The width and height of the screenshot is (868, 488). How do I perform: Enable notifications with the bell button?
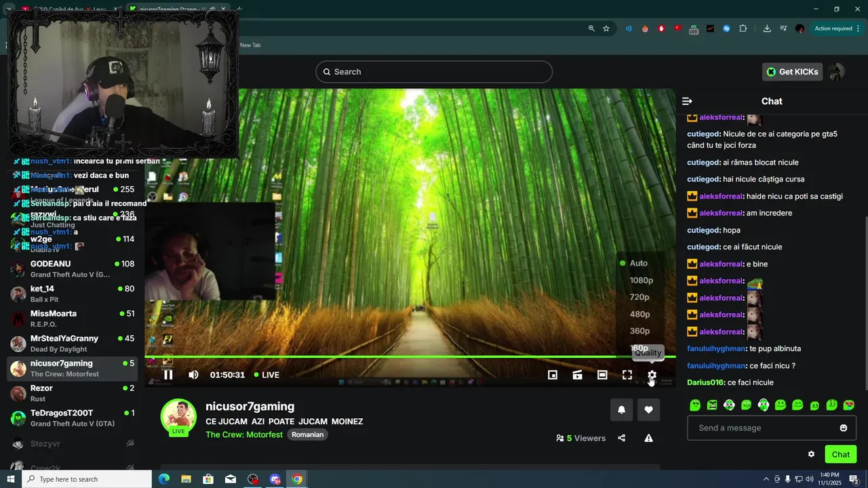click(621, 409)
